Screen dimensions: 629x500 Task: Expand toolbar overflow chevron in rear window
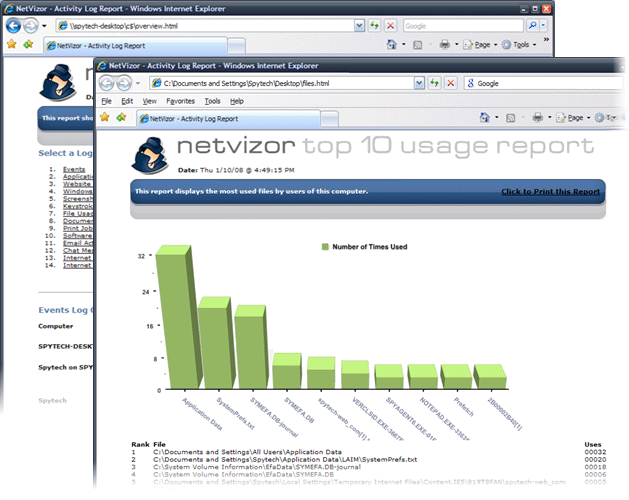click(x=546, y=39)
